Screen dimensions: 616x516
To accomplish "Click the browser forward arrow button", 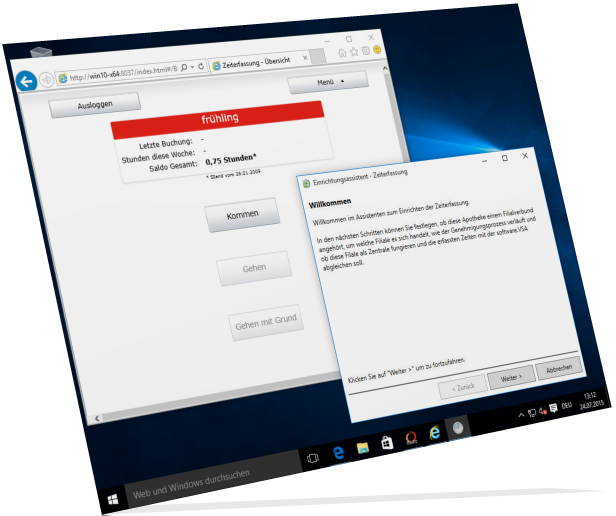I will (x=46, y=80).
